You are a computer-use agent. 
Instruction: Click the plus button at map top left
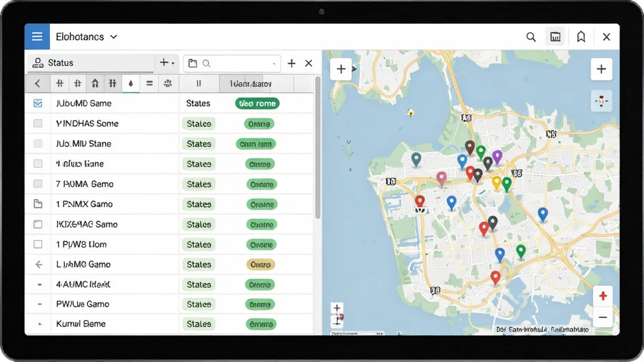coord(341,69)
